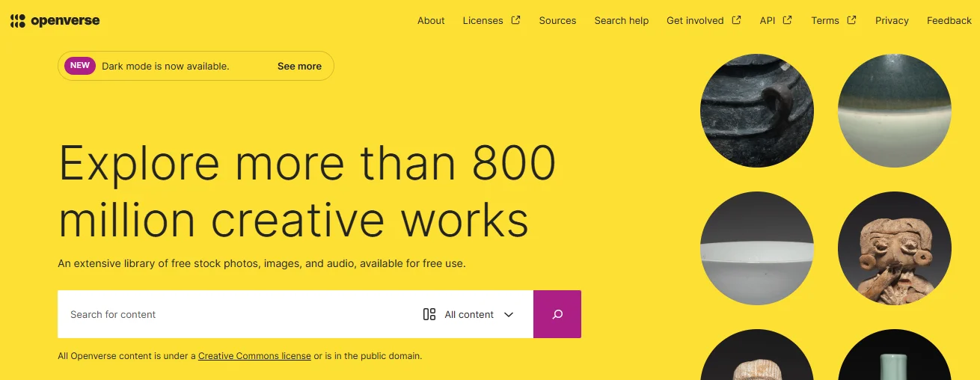Click the magenta search magnifier button

pyautogui.click(x=557, y=314)
